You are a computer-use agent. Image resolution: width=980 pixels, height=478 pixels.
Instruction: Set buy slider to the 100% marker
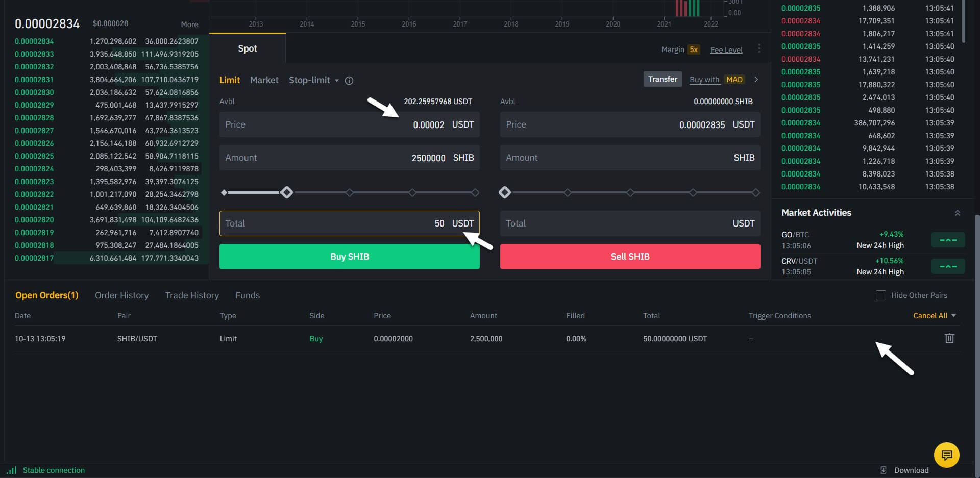[x=475, y=192]
